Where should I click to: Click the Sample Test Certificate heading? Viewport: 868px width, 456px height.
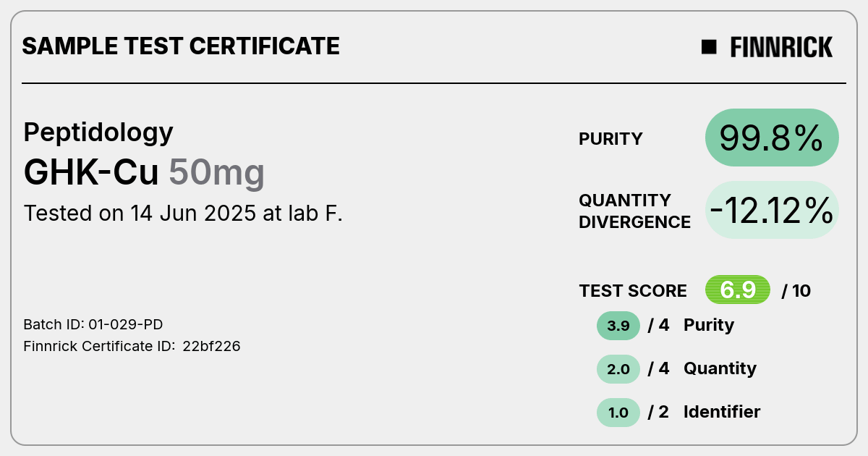coord(181,46)
